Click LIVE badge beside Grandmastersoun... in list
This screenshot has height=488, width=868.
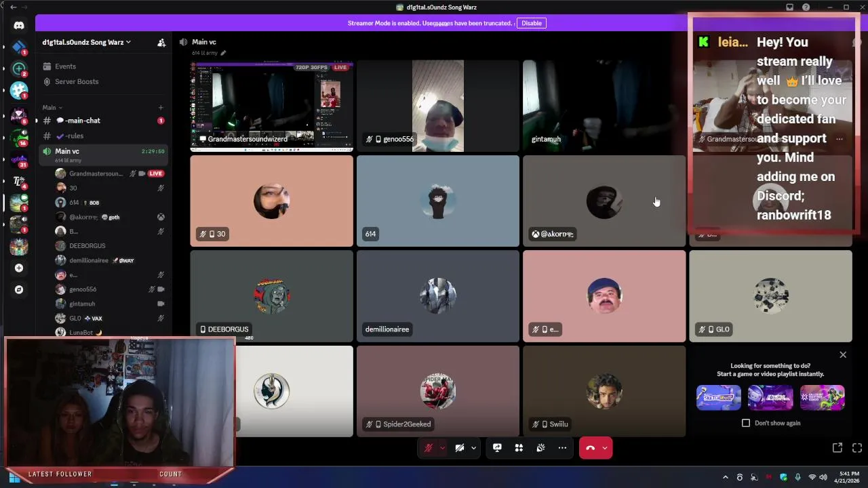[156, 174]
